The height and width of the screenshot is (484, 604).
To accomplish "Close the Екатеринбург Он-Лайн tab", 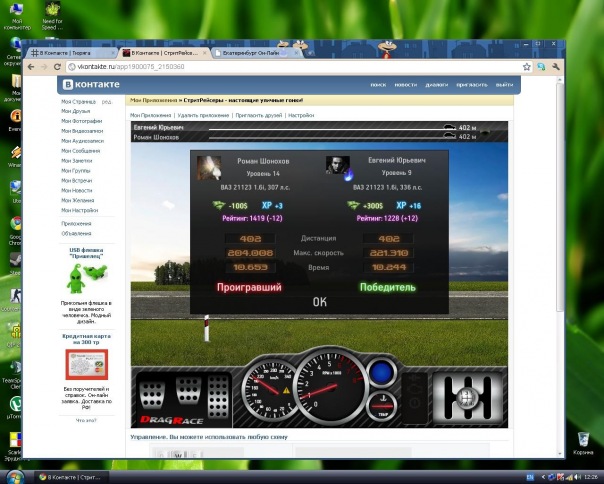I will 296,53.
